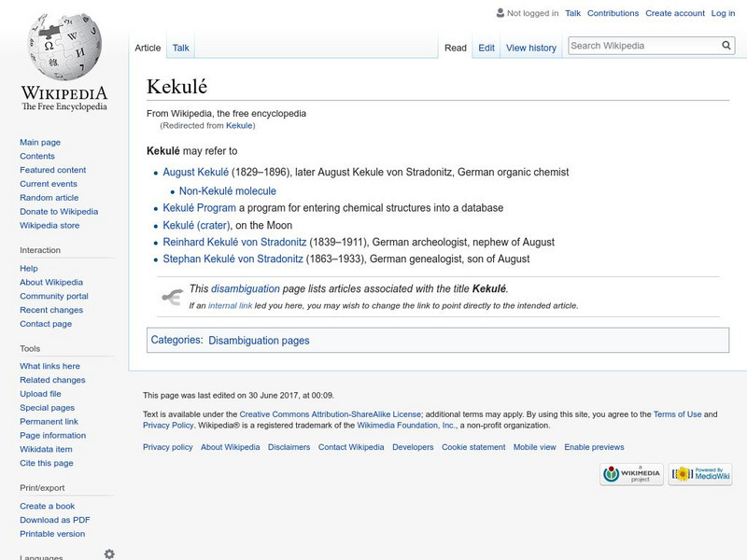Click the Wikimedia project badge
This screenshot has height=560, width=747.
[x=631, y=474]
